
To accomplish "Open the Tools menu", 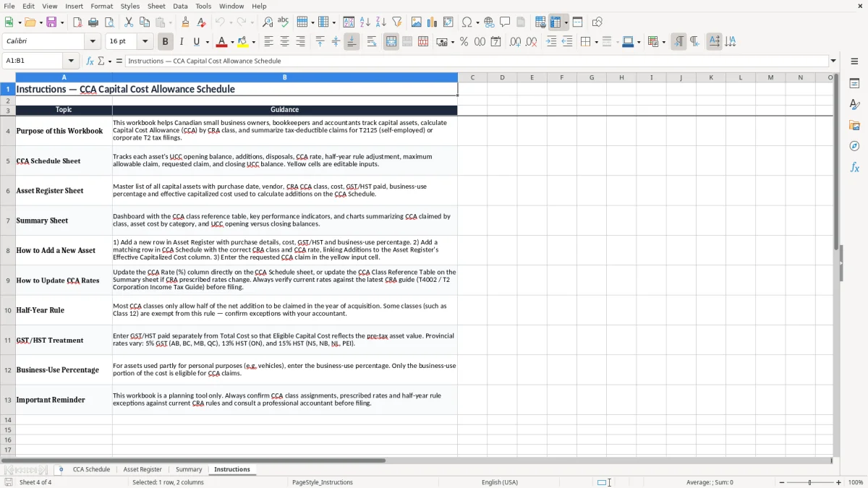I will click(x=203, y=6).
